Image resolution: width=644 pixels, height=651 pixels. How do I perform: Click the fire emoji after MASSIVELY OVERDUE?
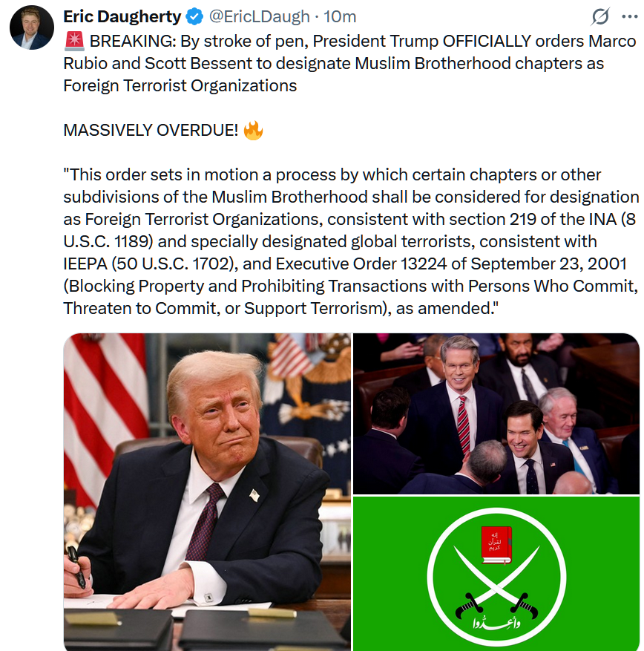coord(253,131)
